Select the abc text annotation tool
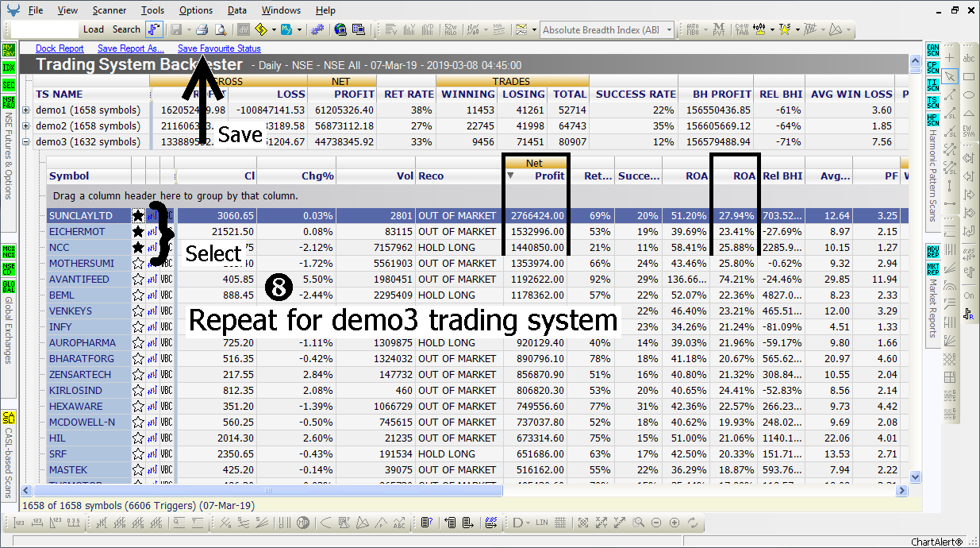The image size is (980, 548). [x=969, y=58]
